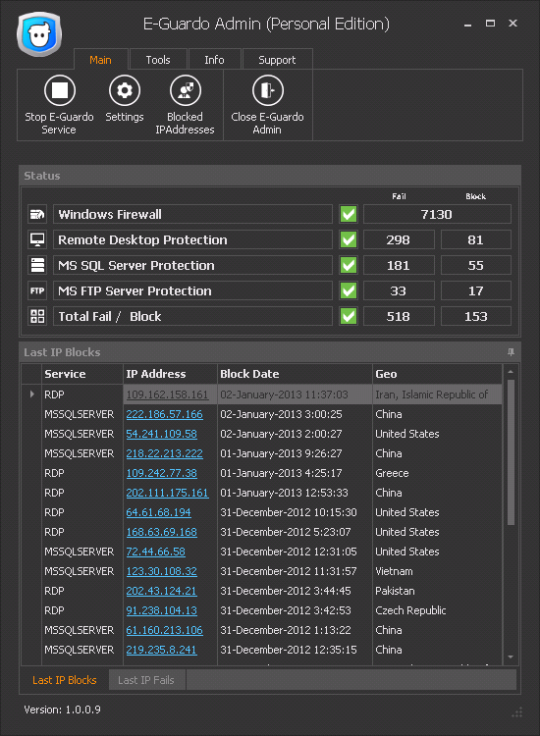The image size is (540, 736).
Task: Click the Windows Firewall row icon
Action: (38, 215)
